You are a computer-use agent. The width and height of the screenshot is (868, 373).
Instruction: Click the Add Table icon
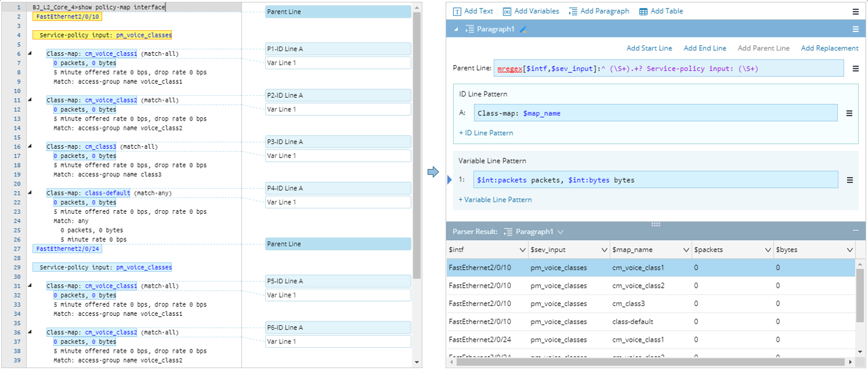(x=643, y=11)
